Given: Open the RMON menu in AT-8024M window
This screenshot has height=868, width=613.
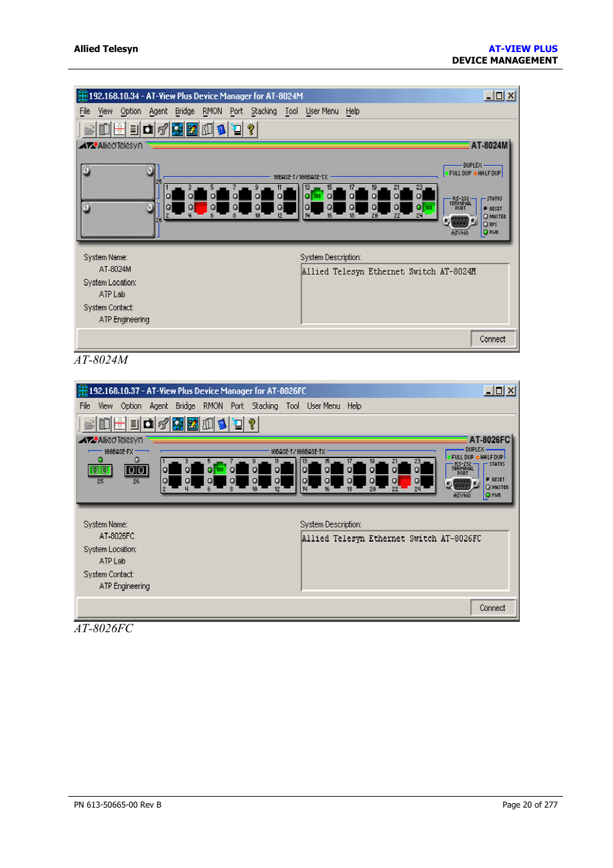Looking at the screenshot, I should pyautogui.click(x=212, y=111).
